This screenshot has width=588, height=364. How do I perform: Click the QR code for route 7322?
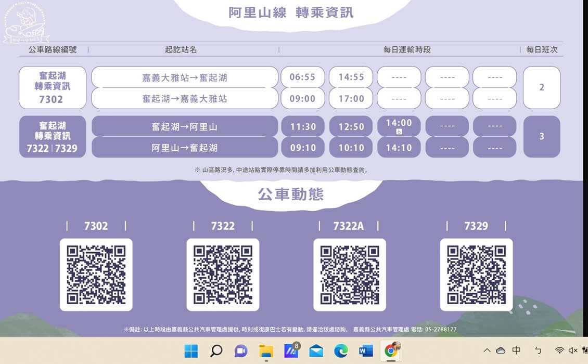tap(223, 275)
